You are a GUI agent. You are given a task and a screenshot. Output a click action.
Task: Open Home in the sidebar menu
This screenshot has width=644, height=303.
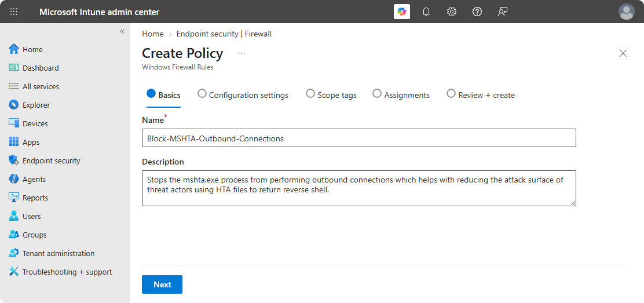(33, 49)
